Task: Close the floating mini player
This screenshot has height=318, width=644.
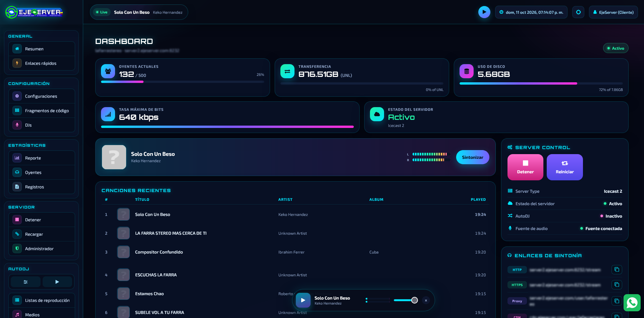Action: pyautogui.click(x=426, y=300)
